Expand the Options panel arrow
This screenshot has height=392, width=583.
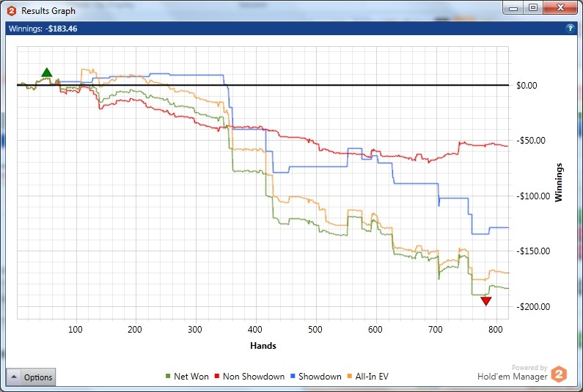tap(14, 377)
